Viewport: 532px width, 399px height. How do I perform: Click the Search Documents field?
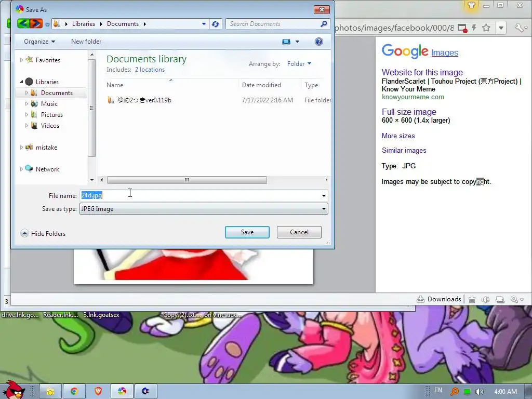(x=273, y=24)
